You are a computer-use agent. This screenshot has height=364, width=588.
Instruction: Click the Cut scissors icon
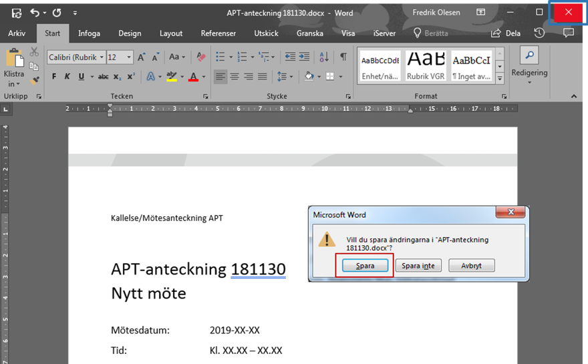pyautogui.click(x=35, y=53)
